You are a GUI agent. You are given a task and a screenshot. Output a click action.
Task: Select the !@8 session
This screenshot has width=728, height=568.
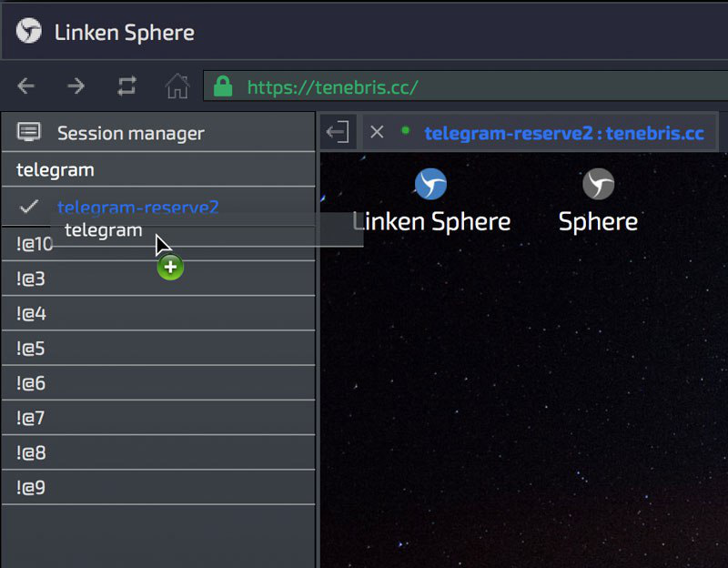[x=158, y=452]
